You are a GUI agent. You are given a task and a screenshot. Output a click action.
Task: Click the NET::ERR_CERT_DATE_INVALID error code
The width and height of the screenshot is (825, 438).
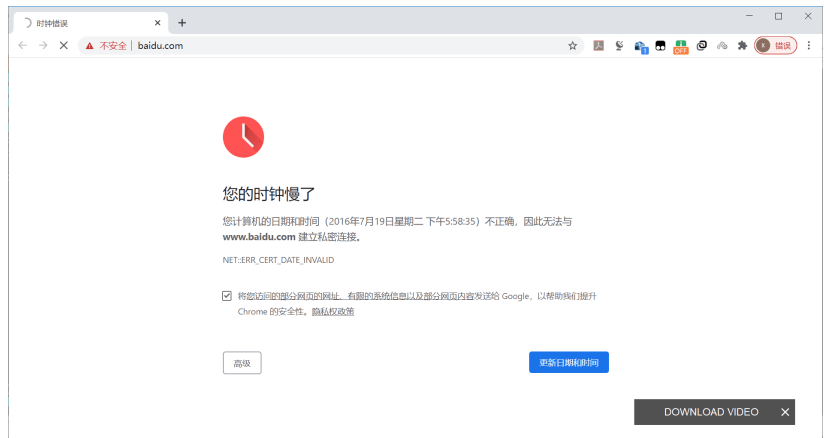[278, 260]
